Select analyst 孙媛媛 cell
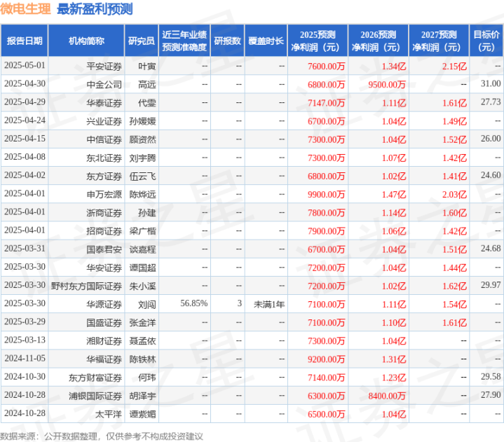Screen dimensions: 504x442 [x=142, y=121]
